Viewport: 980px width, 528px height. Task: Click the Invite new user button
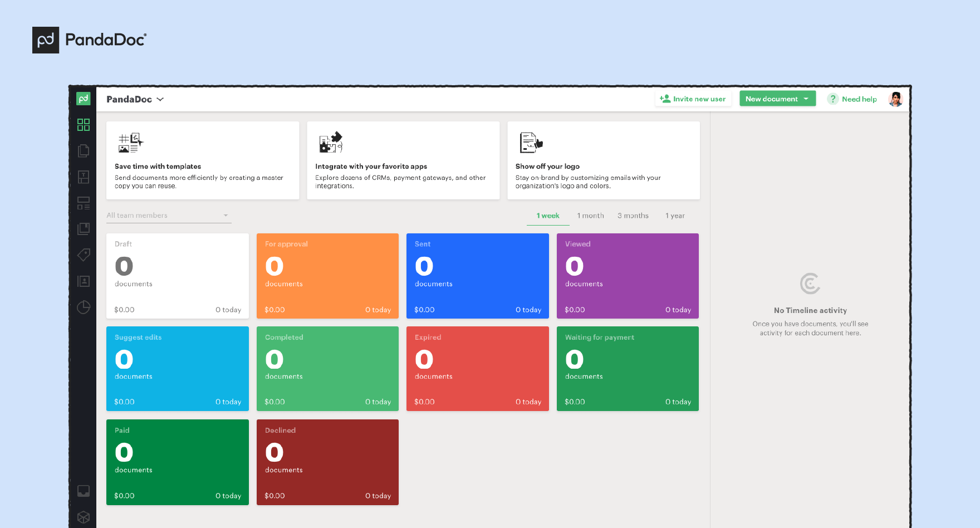693,99
